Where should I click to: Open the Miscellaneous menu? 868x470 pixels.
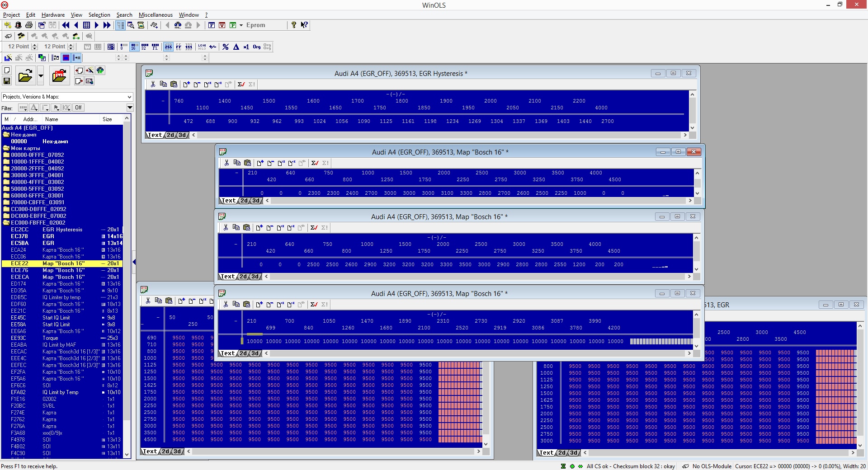click(x=156, y=15)
